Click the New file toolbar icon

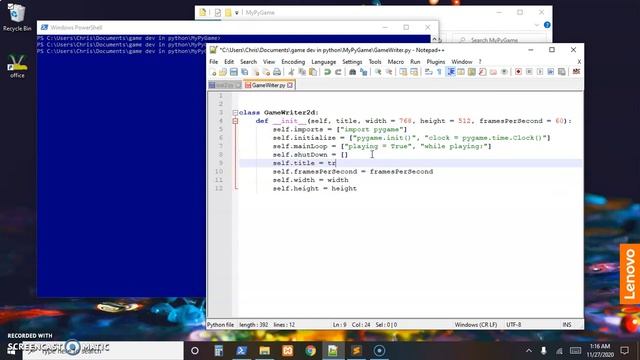[213, 72]
